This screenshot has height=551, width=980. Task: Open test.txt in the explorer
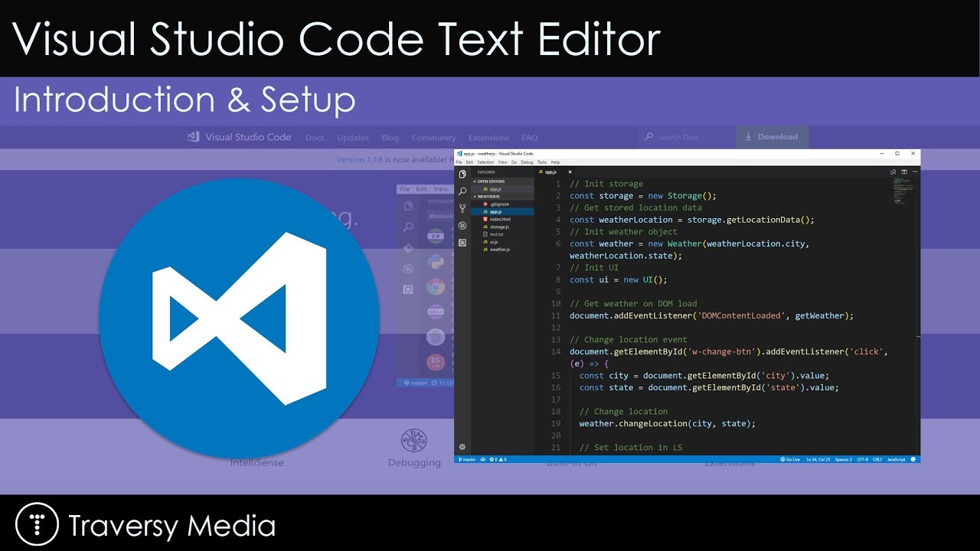tap(502, 234)
